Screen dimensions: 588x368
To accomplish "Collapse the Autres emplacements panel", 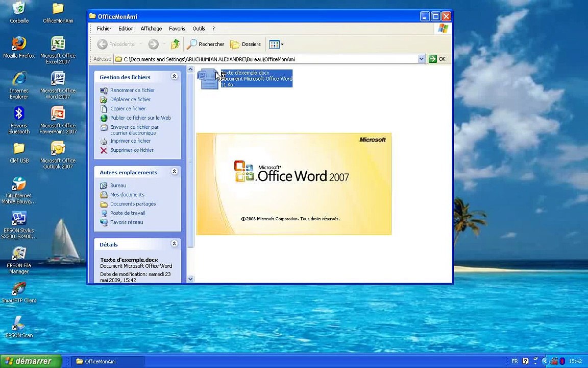I will coord(174,172).
